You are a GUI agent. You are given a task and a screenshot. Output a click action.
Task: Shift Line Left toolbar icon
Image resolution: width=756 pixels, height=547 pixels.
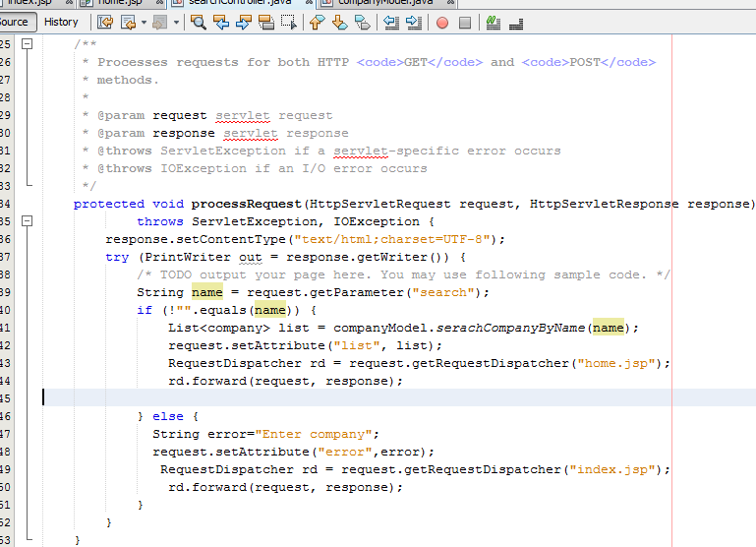[391, 23]
